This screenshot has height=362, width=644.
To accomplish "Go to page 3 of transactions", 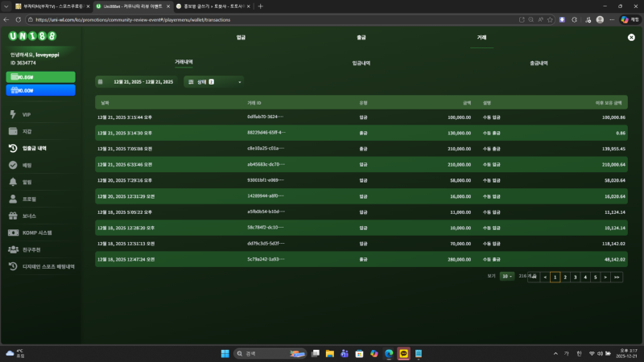I will 576,277.
